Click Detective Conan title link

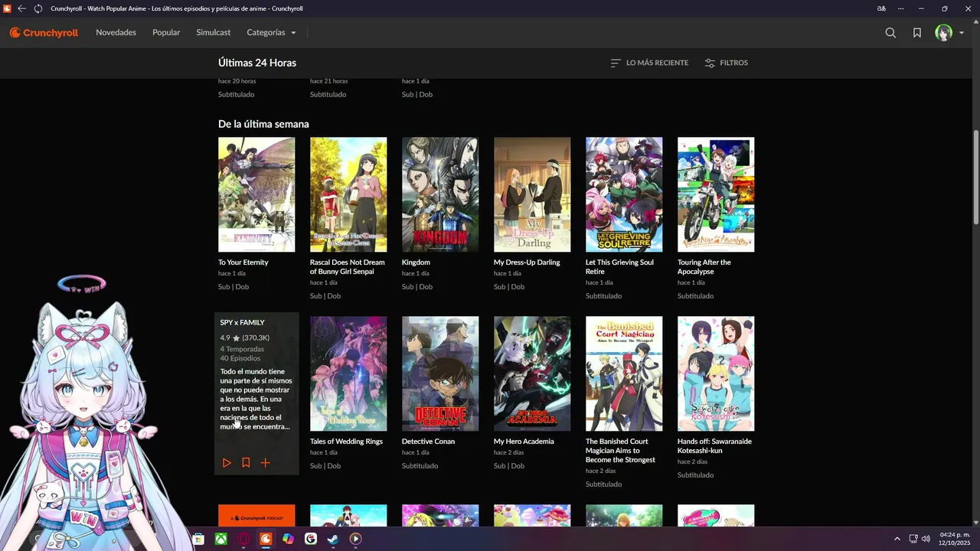[428, 442]
